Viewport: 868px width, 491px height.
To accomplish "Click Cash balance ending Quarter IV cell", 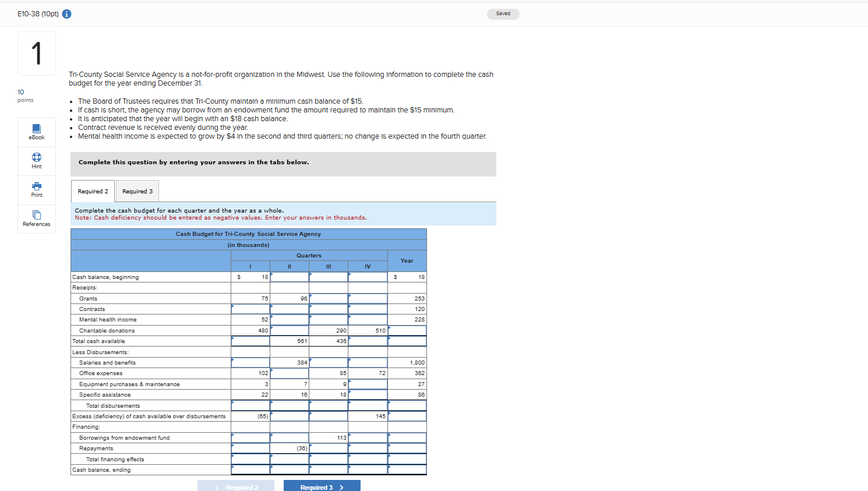I will (368, 470).
